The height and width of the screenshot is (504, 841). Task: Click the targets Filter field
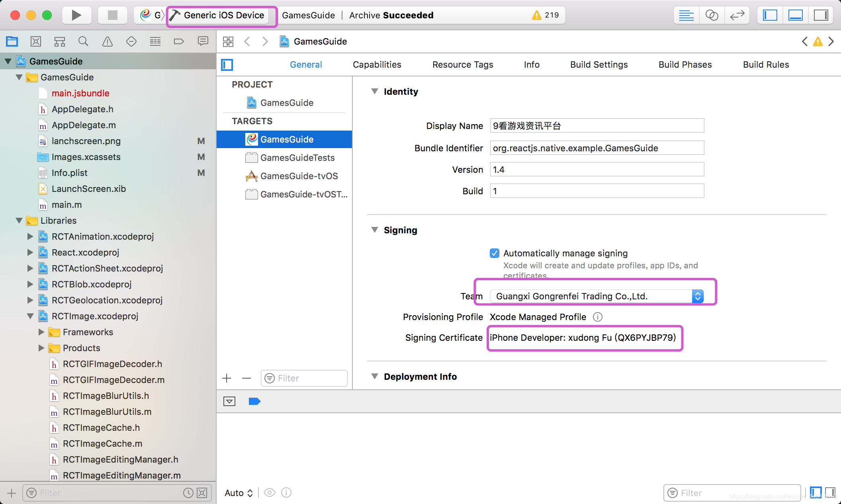click(304, 378)
